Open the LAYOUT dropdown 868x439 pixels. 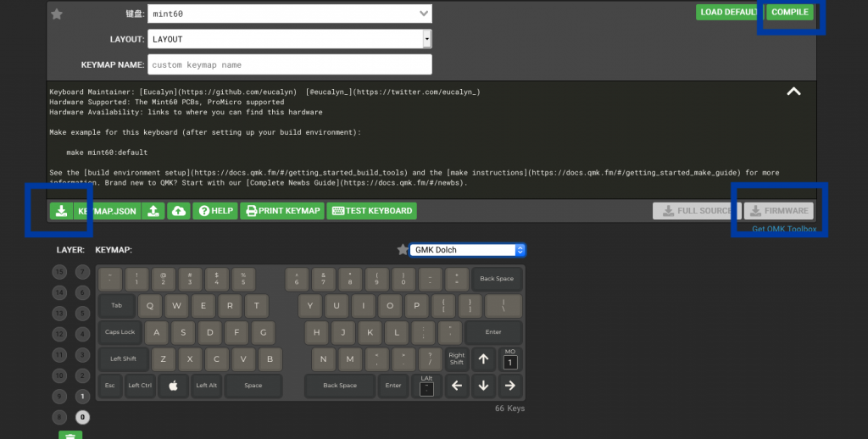coord(289,39)
